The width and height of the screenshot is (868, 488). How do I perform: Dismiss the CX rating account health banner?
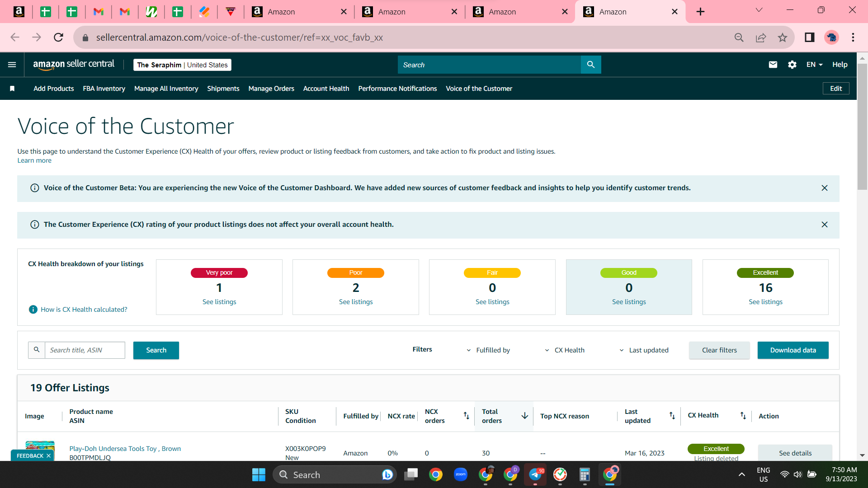[x=825, y=225]
